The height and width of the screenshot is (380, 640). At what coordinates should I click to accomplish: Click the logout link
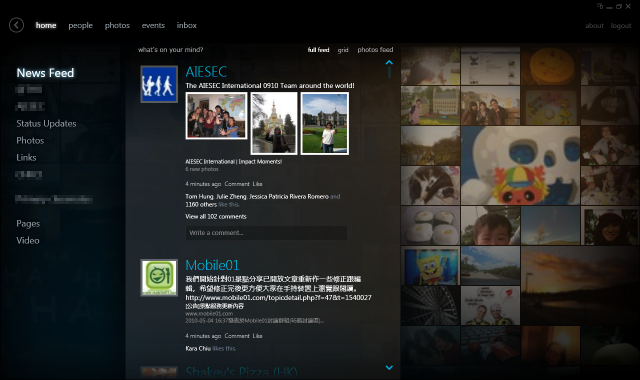click(621, 26)
